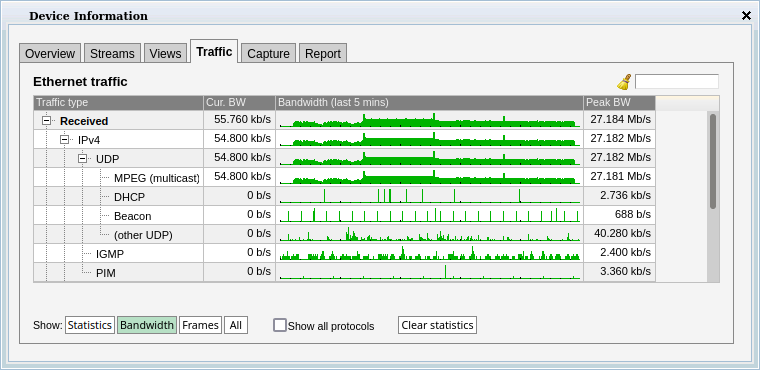Click the Clear statistics button

coord(437,325)
